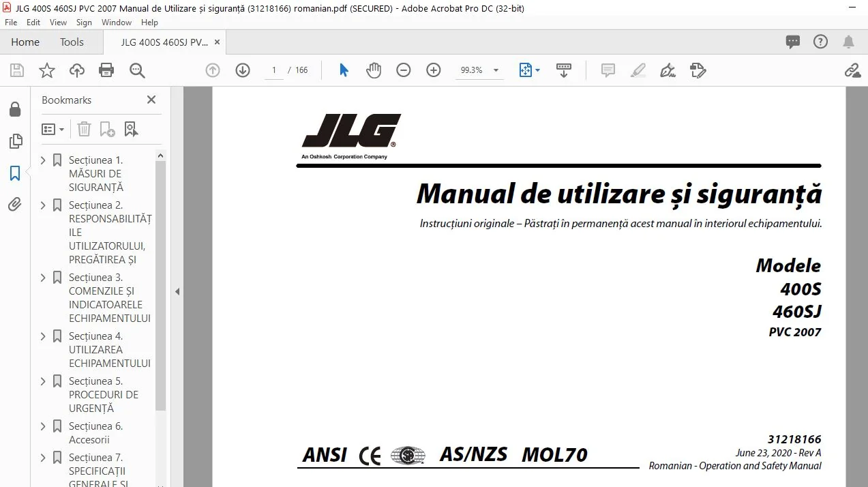
Task: Open the View menu
Action: coord(58,23)
